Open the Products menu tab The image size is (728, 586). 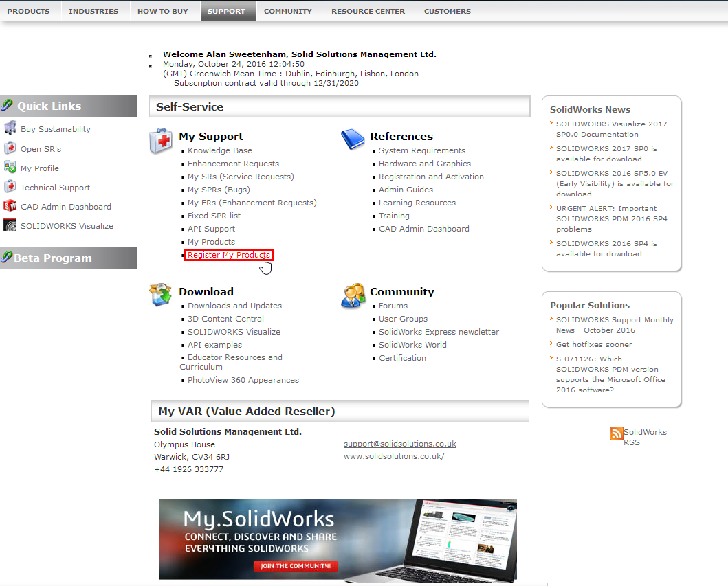coord(28,11)
